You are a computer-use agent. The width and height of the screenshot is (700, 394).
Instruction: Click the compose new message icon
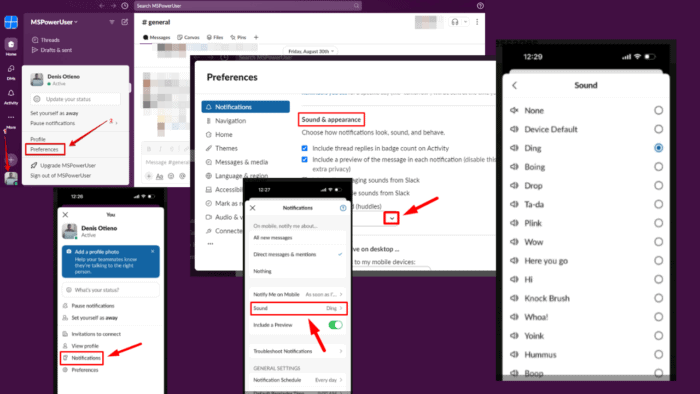[125, 22]
